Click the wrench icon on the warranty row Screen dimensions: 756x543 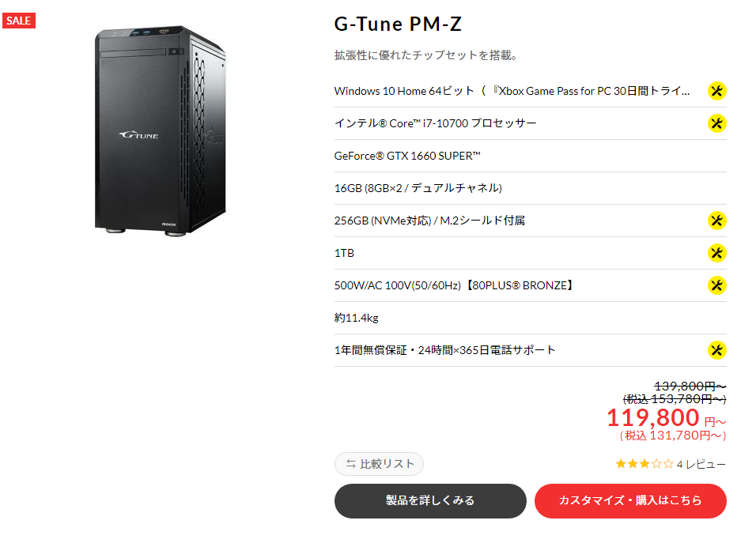pos(716,350)
